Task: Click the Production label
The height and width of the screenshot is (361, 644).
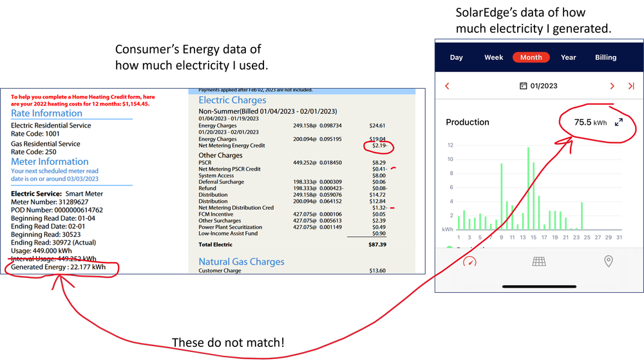Action: (x=468, y=122)
